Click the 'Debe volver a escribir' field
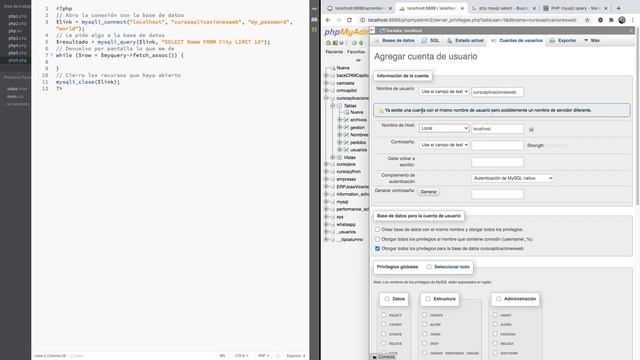 pyautogui.click(x=497, y=162)
